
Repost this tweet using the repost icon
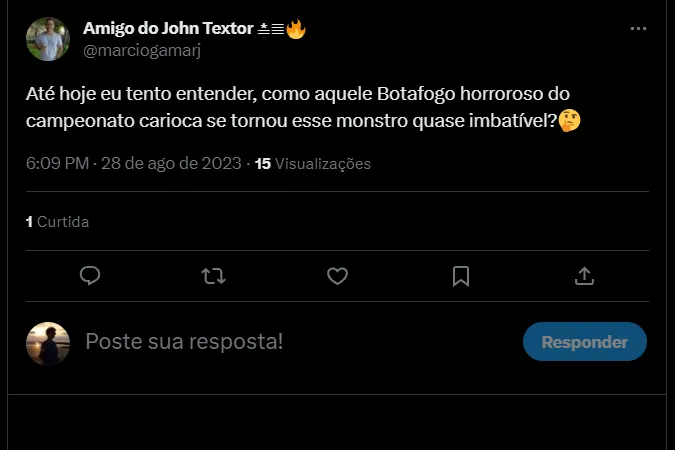213,275
